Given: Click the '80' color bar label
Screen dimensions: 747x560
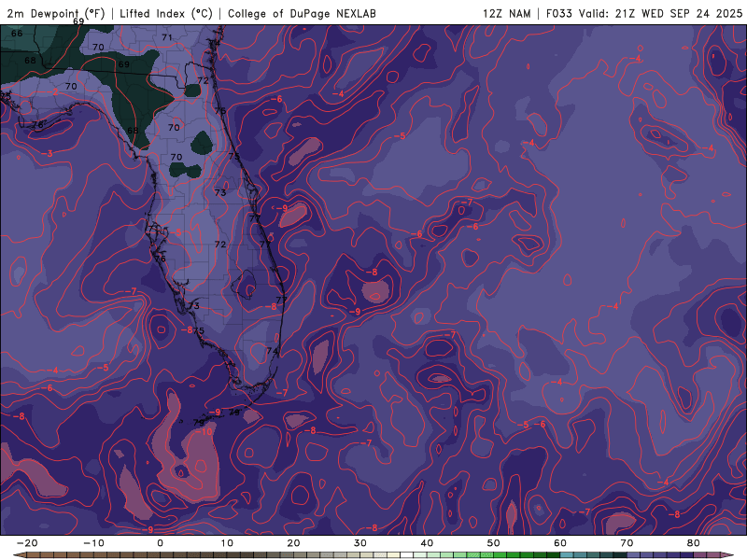Looking at the screenshot, I should pos(694,543).
